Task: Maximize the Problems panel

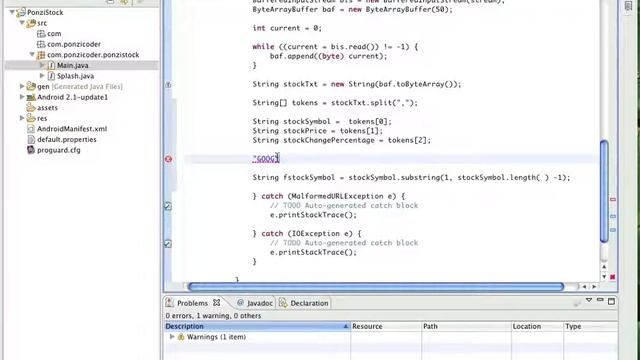Action: click(611, 301)
